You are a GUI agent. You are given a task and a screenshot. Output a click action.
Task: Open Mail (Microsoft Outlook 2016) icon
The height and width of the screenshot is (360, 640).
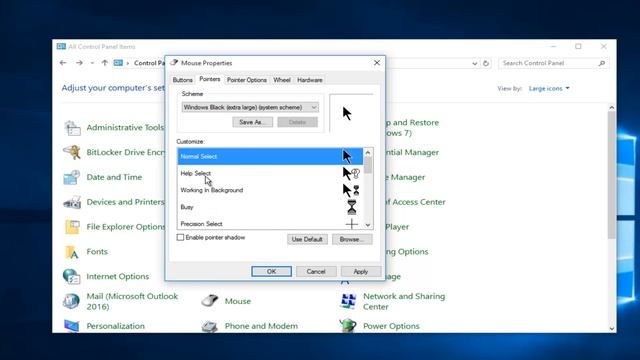[71, 301]
